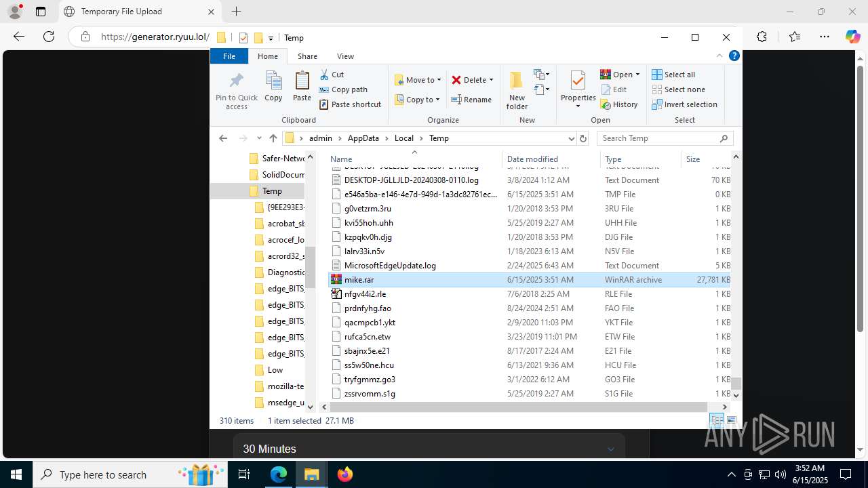This screenshot has width=868, height=488.
Task: Select mike.rar archive file
Action: 530,280
